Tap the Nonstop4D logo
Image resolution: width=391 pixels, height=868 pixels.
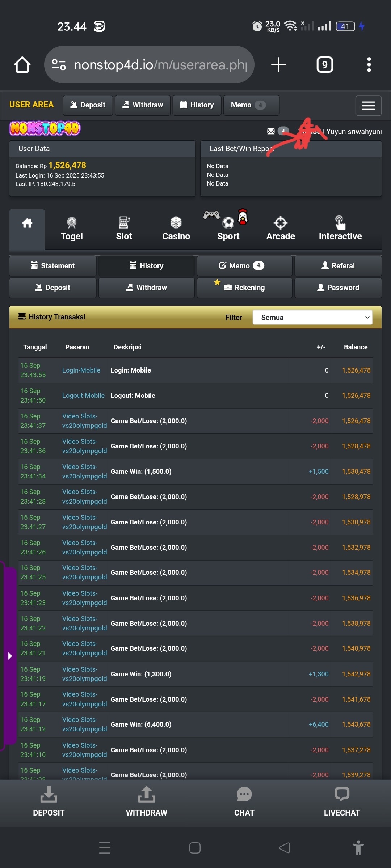point(45,128)
